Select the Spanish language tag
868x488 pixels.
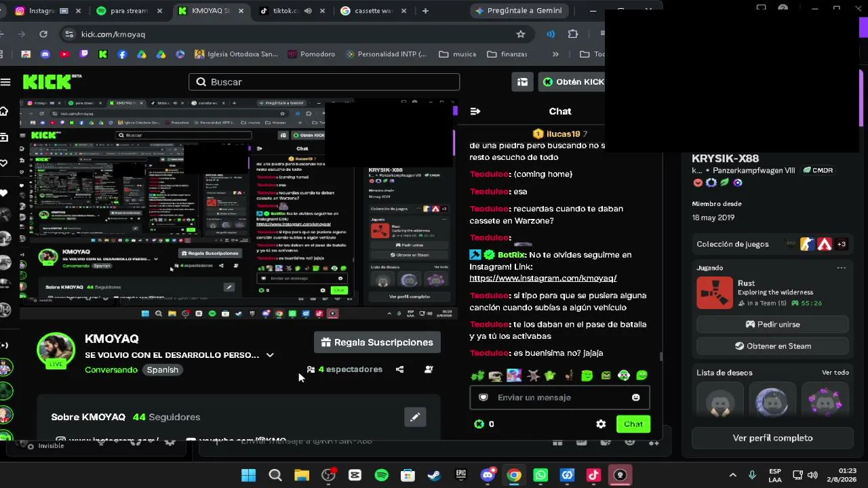163,370
